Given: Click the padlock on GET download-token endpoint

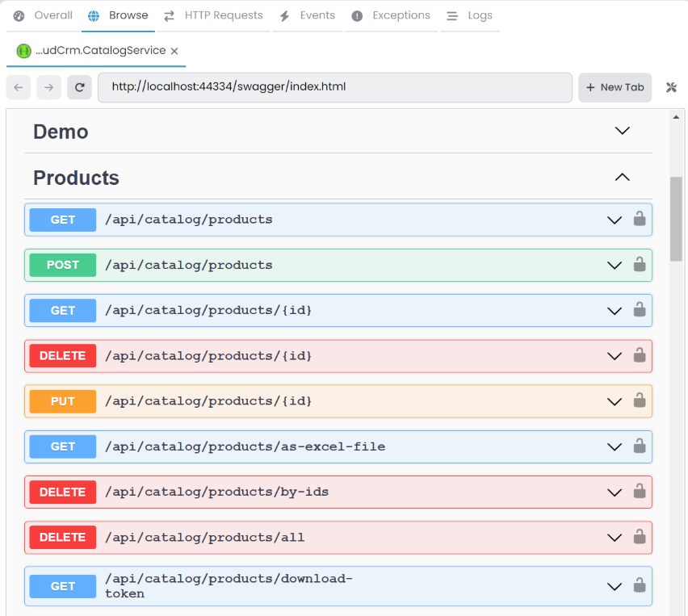Looking at the screenshot, I should (x=639, y=585).
